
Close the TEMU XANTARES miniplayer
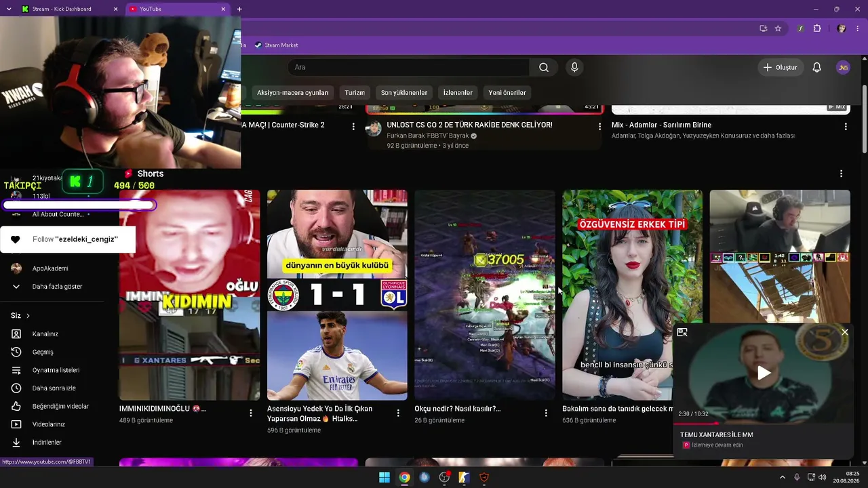(845, 332)
